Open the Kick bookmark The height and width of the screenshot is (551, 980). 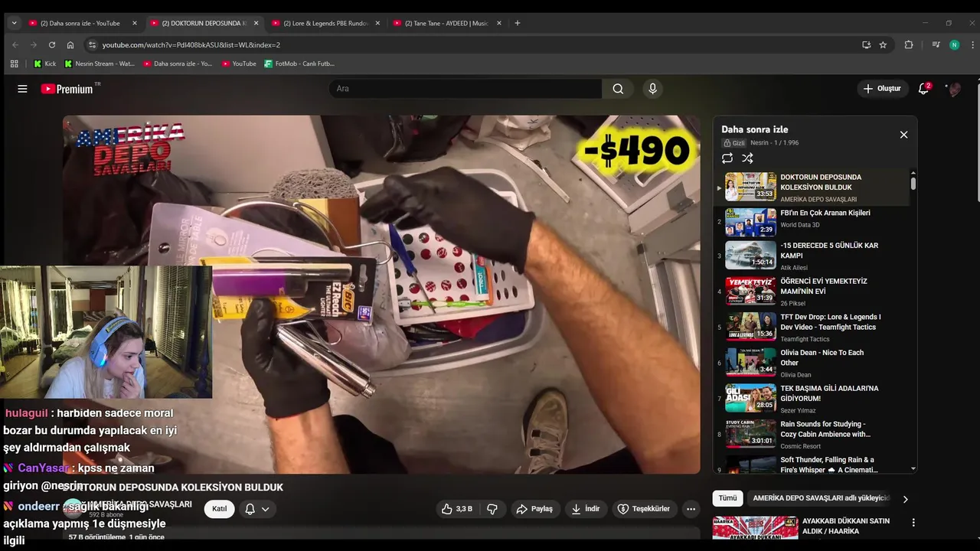(x=44, y=64)
